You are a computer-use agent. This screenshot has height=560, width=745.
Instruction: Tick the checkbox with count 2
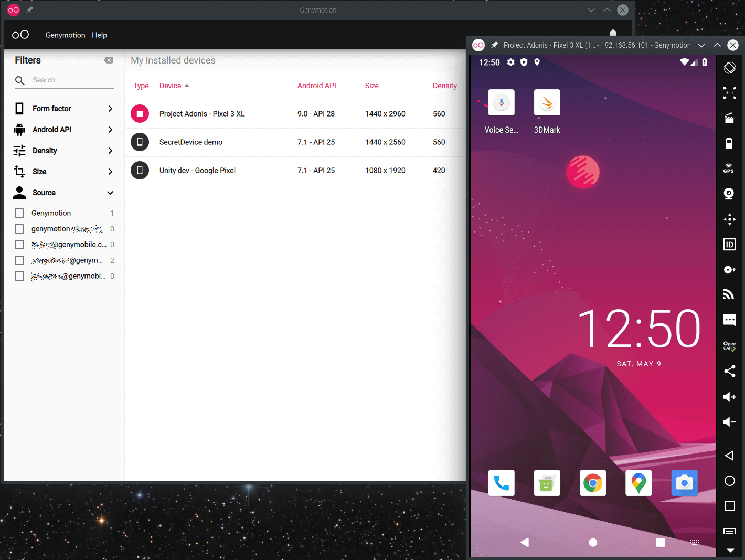pyautogui.click(x=19, y=260)
